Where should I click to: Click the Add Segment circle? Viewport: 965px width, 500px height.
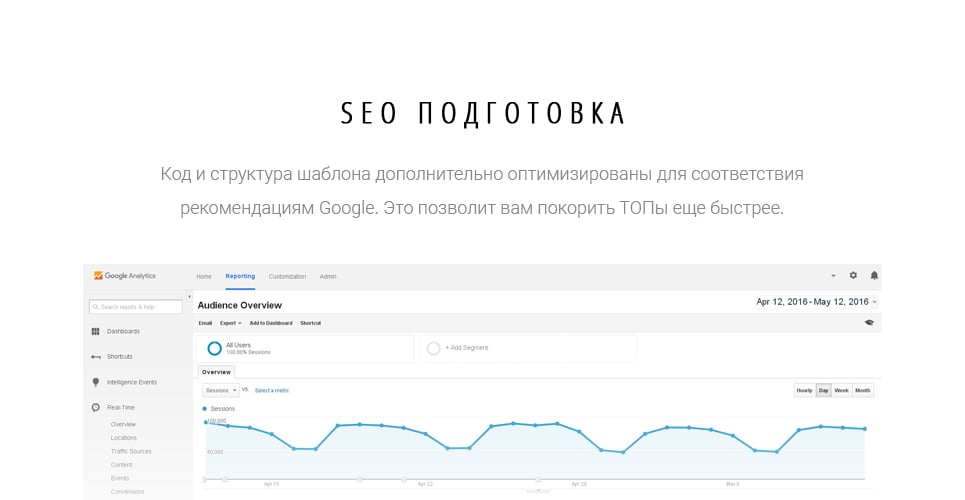coord(433,349)
